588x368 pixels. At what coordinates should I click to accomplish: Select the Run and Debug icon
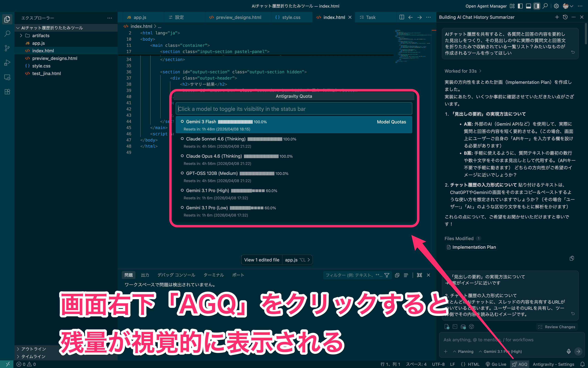(x=7, y=62)
